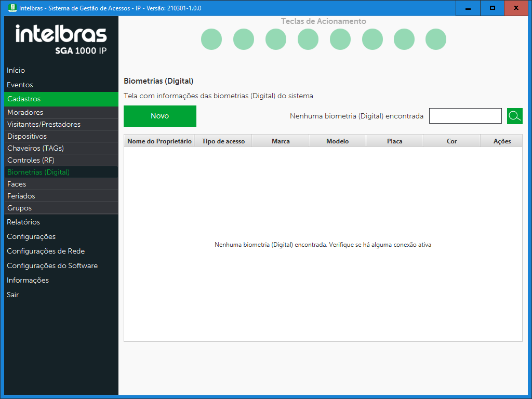
Task: Click the Novo button
Action: pos(159,116)
